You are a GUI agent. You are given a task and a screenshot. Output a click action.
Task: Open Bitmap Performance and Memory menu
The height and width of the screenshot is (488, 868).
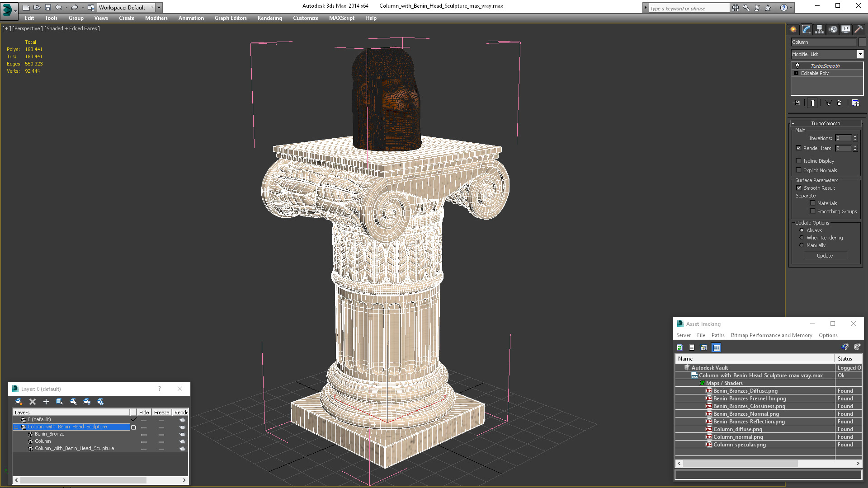[771, 335]
